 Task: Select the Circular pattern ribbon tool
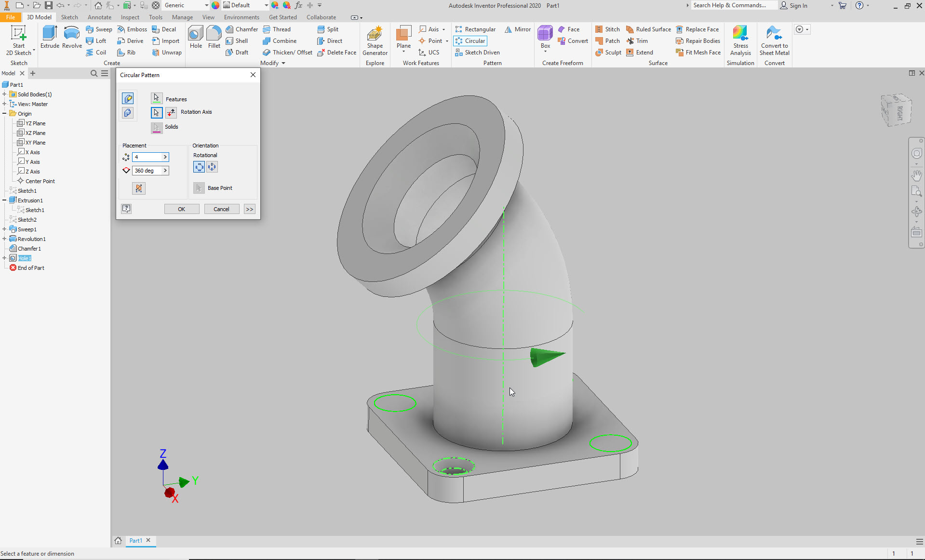coord(470,41)
